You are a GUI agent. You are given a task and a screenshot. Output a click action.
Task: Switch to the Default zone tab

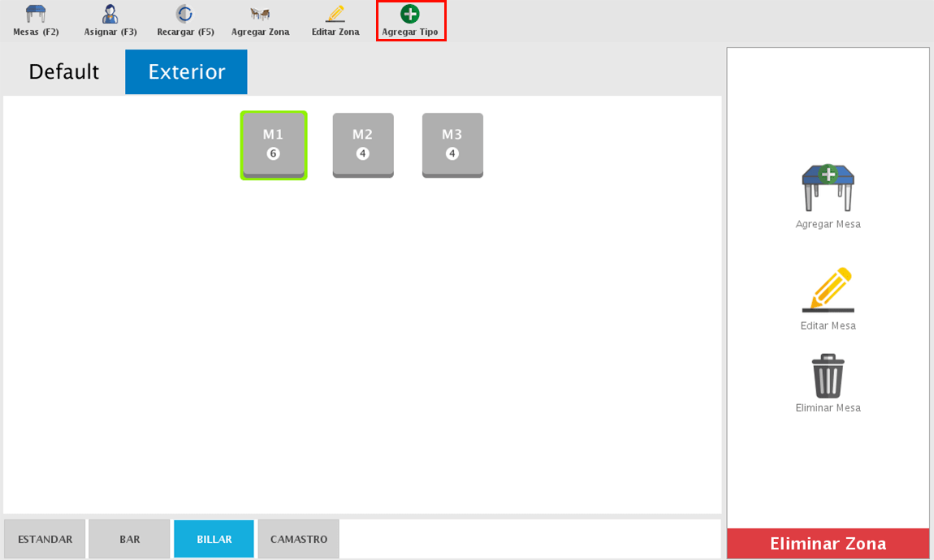(63, 71)
